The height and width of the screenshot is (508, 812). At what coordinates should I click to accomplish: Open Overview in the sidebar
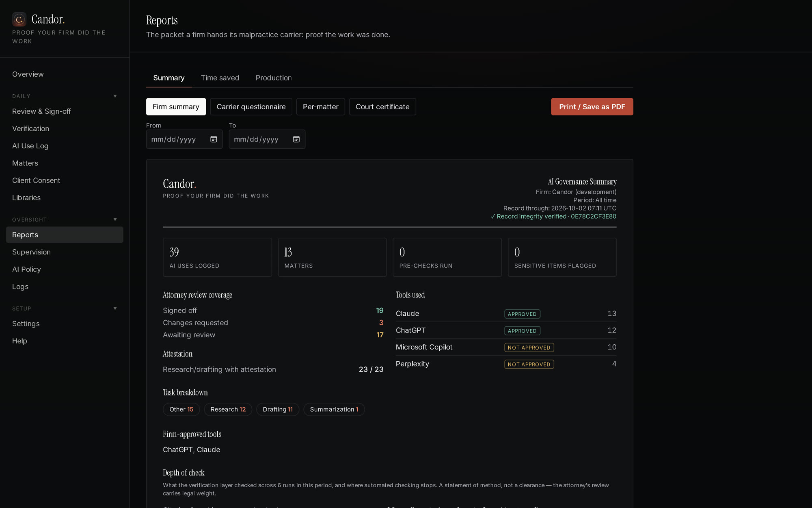tap(65, 74)
